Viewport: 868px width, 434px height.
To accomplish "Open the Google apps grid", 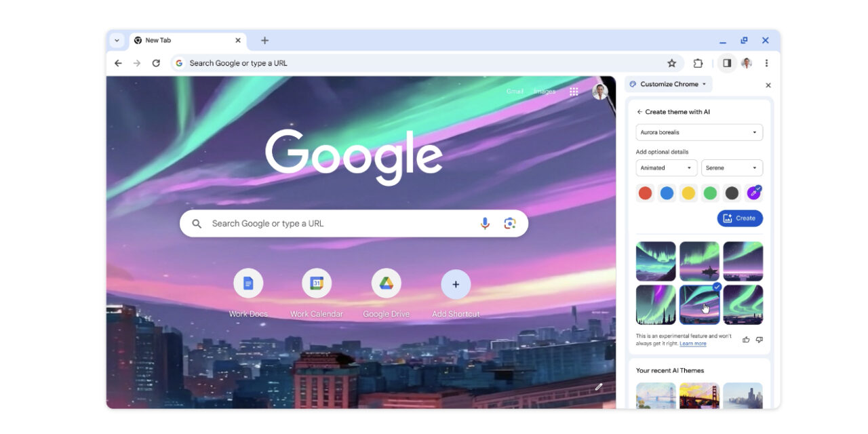I will pos(574,92).
